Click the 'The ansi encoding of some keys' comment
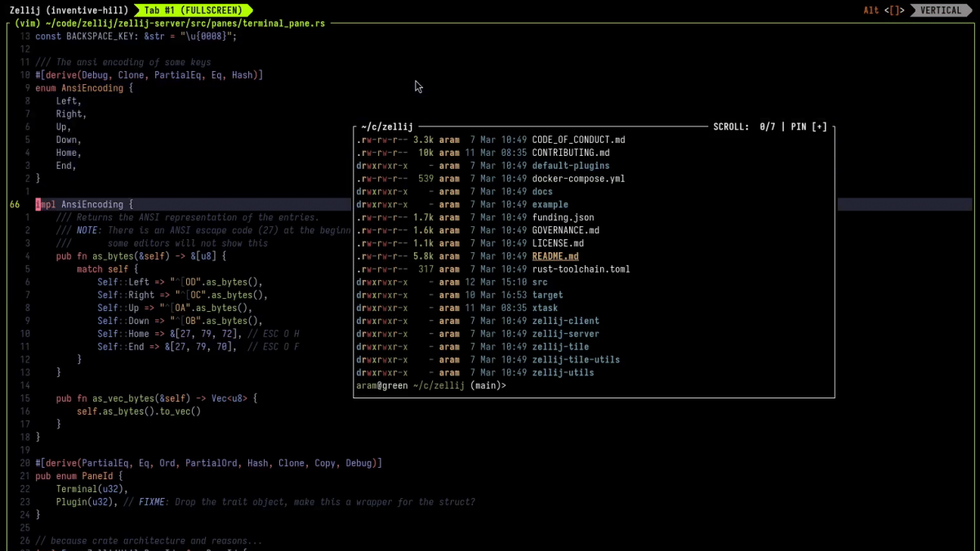The height and width of the screenshot is (551, 980). (x=122, y=62)
